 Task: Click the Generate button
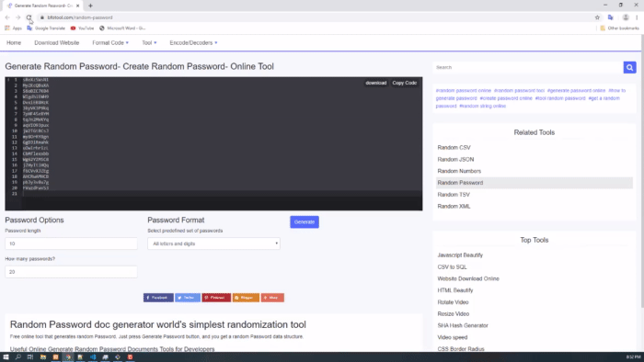coord(305,221)
